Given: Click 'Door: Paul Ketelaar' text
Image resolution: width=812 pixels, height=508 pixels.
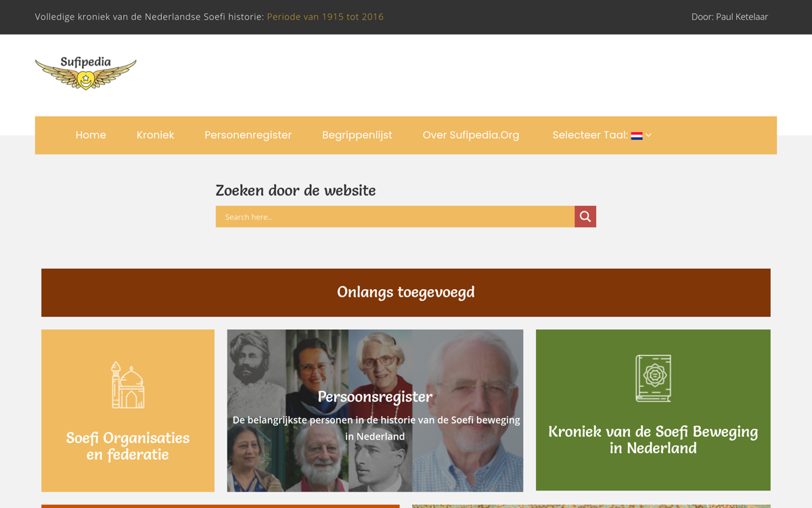Looking at the screenshot, I should pos(729,17).
